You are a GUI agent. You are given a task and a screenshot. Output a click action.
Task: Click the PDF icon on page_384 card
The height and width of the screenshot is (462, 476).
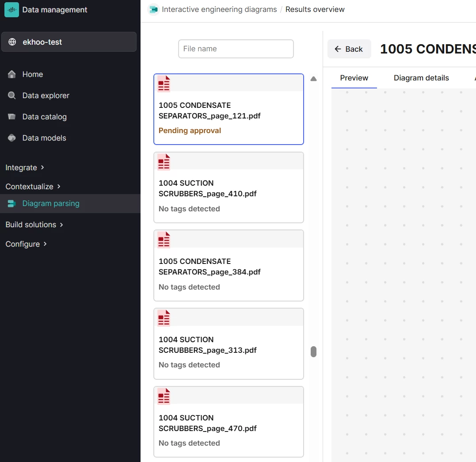point(164,240)
